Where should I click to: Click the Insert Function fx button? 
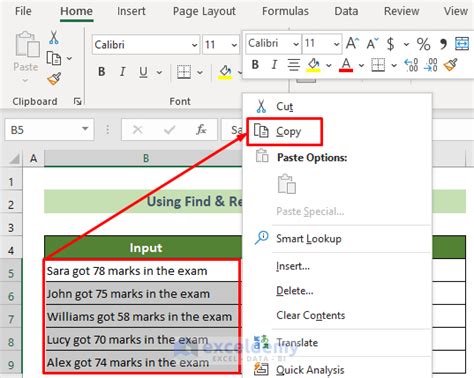pos(201,129)
